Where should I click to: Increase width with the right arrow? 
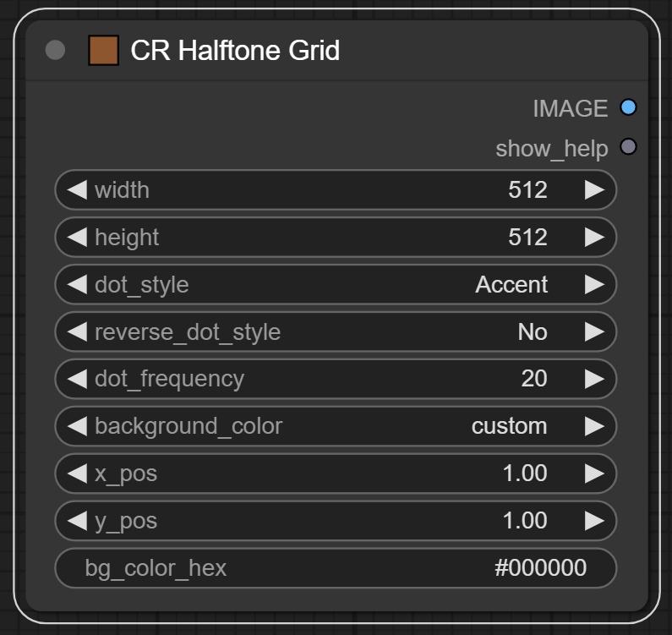click(x=594, y=190)
